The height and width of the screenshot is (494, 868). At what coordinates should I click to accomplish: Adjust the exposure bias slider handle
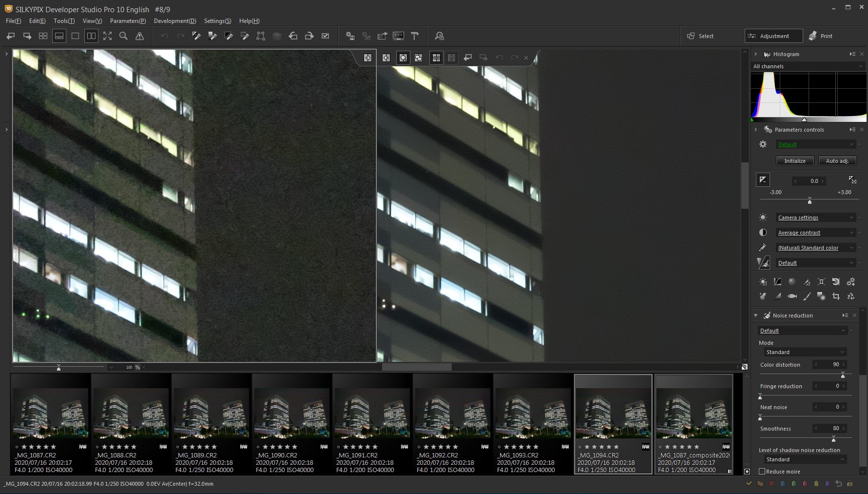(810, 201)
